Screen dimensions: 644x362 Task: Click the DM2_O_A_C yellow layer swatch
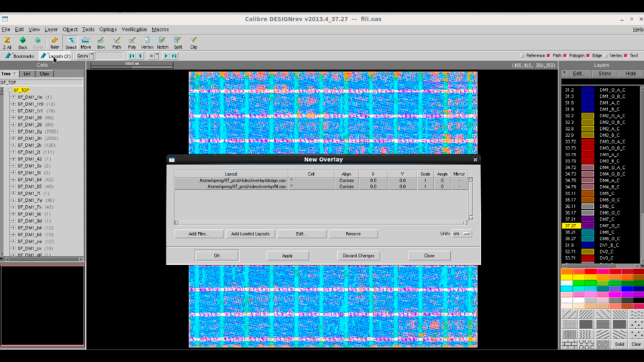tap(588, 116)
